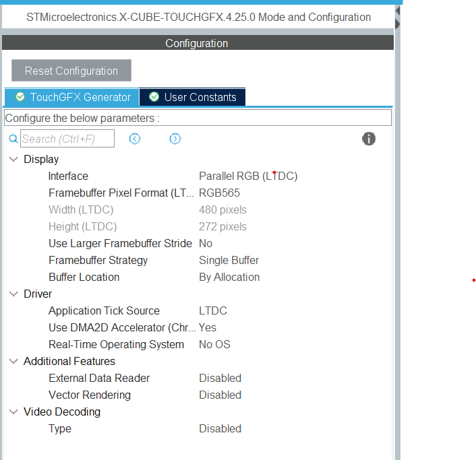Click the Additional Features section heading
Image resolution: width=476 pixels, height=460 pixels.
[69, 361]
